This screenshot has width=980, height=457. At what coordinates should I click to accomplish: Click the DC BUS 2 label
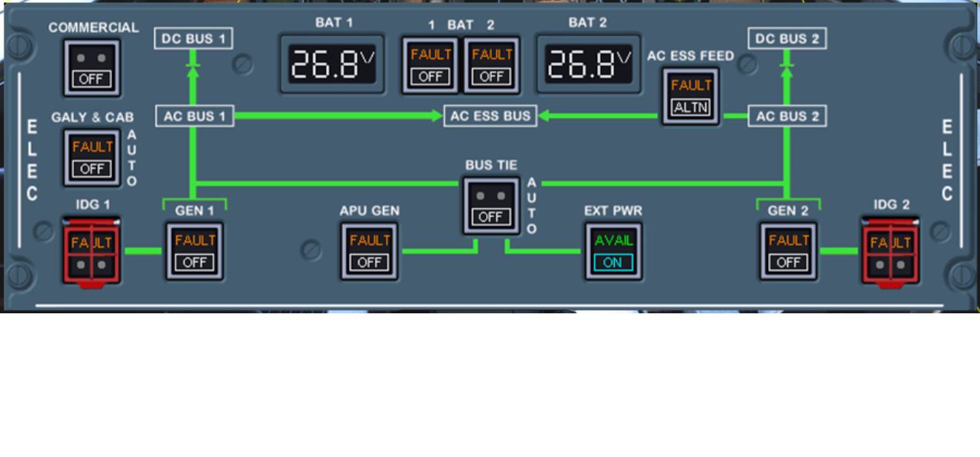click(787, 39)
